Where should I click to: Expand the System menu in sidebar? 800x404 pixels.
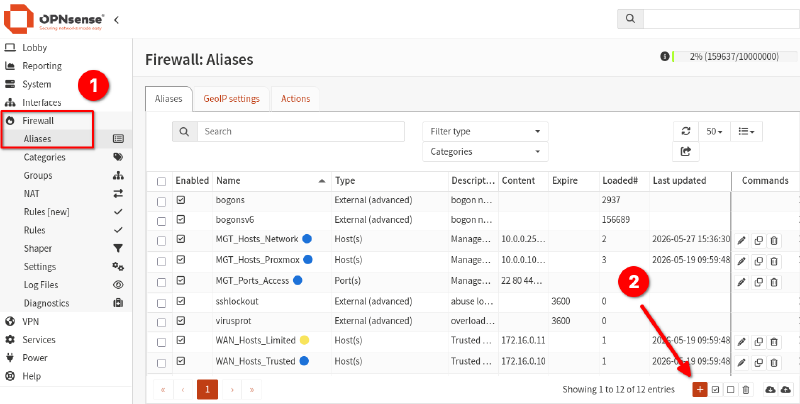pos(36,84)
